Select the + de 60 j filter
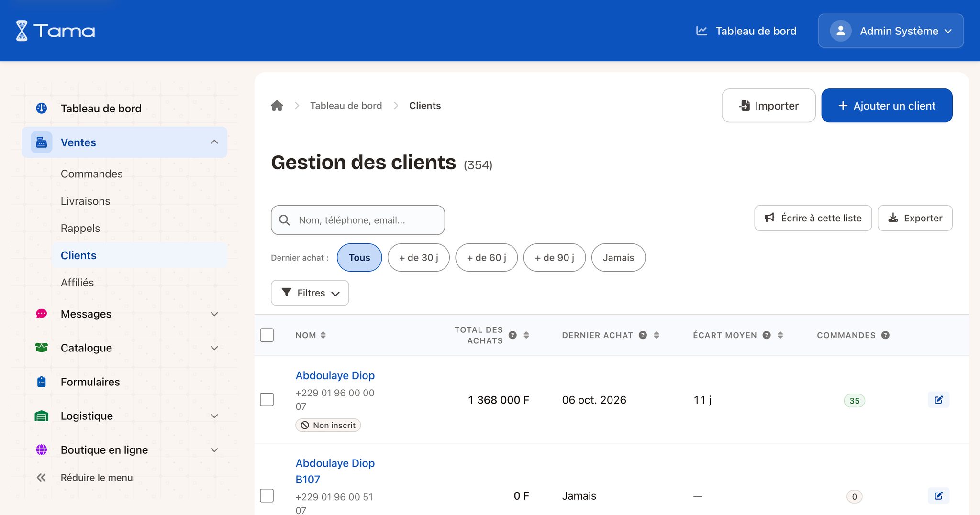Image resolution: width=980 pixels, height=515 pixels. 486,257
